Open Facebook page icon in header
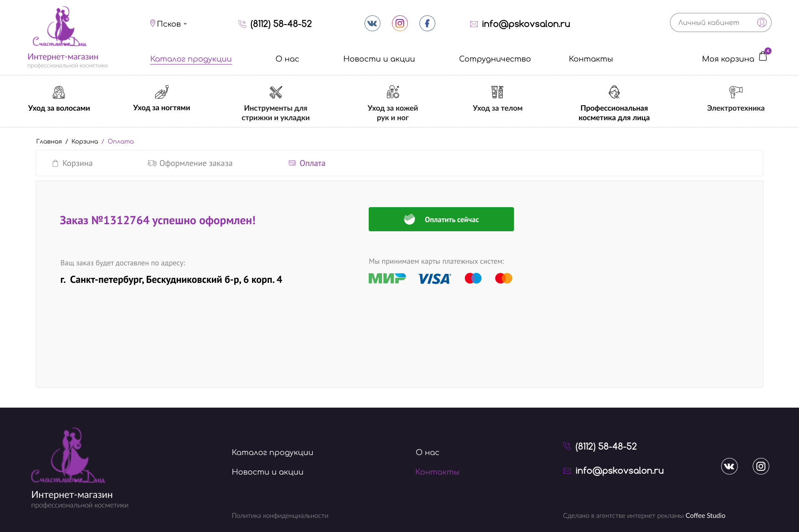 click(x=427, y=23)
